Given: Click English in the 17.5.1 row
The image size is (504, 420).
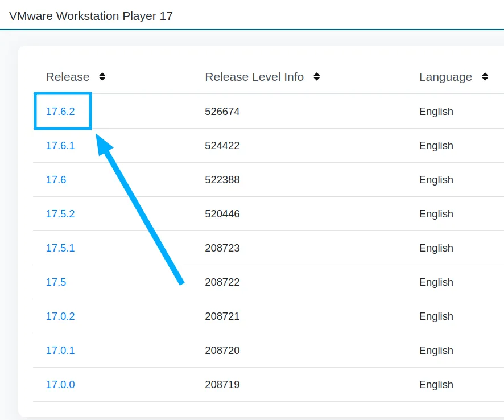Looking at the screenshot, I should point(436,248).
